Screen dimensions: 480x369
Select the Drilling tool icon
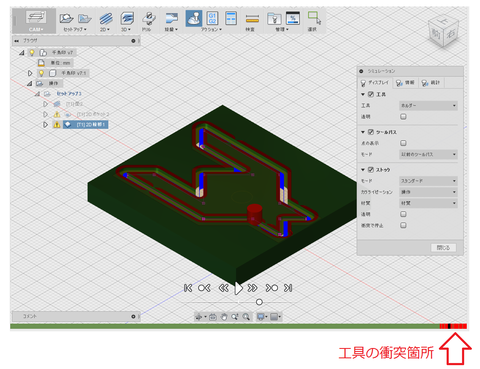[x=149, y=18]
